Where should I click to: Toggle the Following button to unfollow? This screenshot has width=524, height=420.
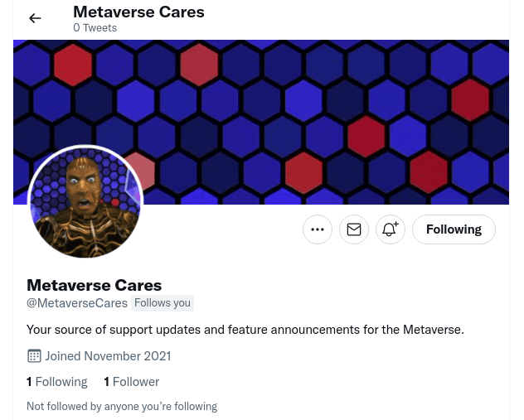tap(454, 229)
